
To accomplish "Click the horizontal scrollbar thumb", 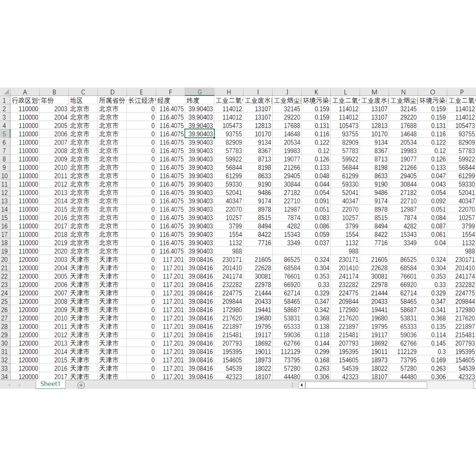I will [366, 385].
